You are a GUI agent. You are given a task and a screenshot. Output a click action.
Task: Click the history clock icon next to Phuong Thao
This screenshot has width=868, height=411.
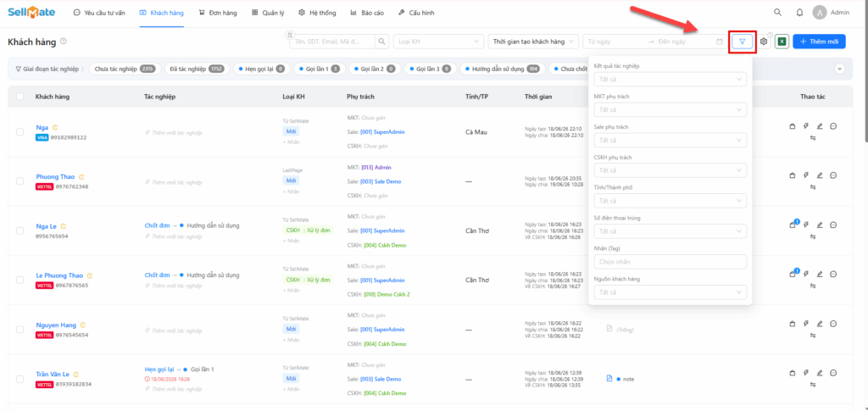point(82,177)
